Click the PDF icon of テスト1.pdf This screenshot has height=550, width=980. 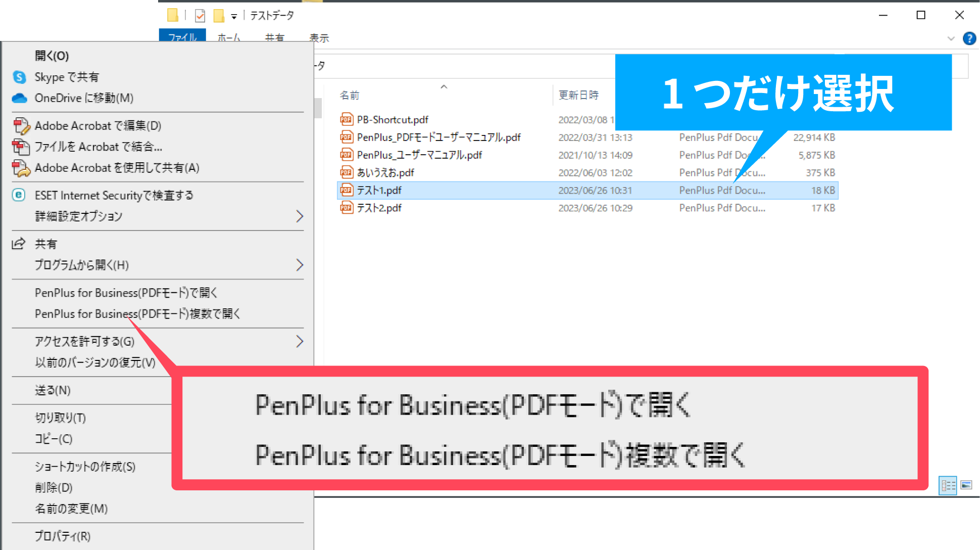pos(347,190)
